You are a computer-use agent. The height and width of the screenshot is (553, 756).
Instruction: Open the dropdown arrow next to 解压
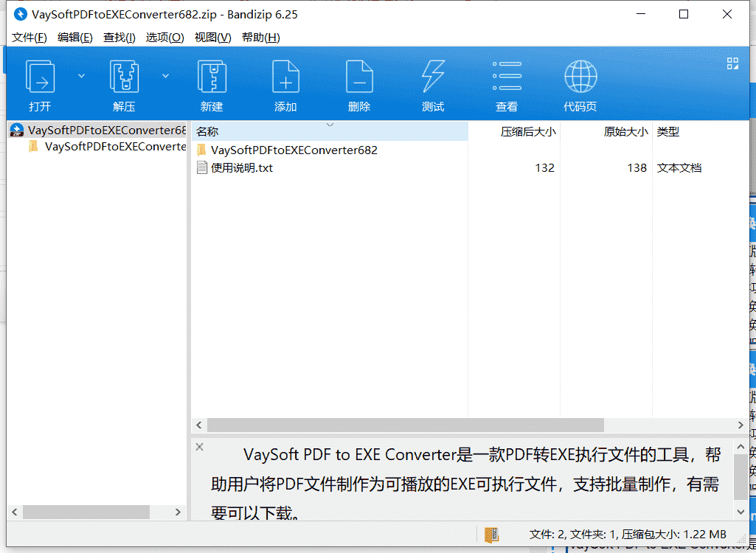coord(165,76)
